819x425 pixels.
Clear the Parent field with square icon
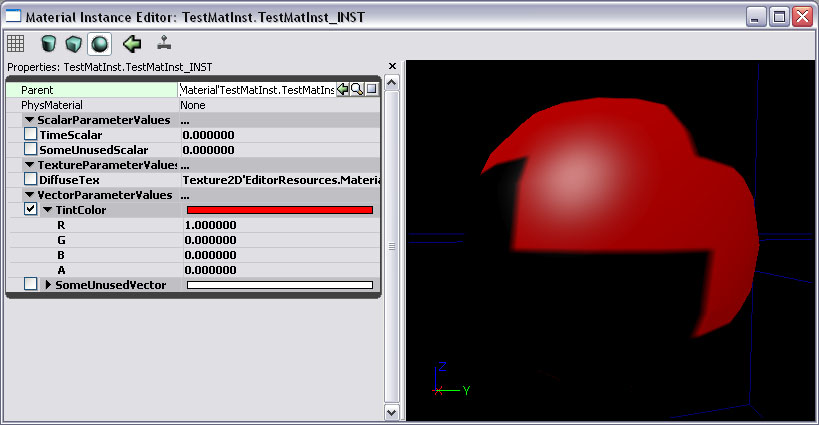(371, 89)
